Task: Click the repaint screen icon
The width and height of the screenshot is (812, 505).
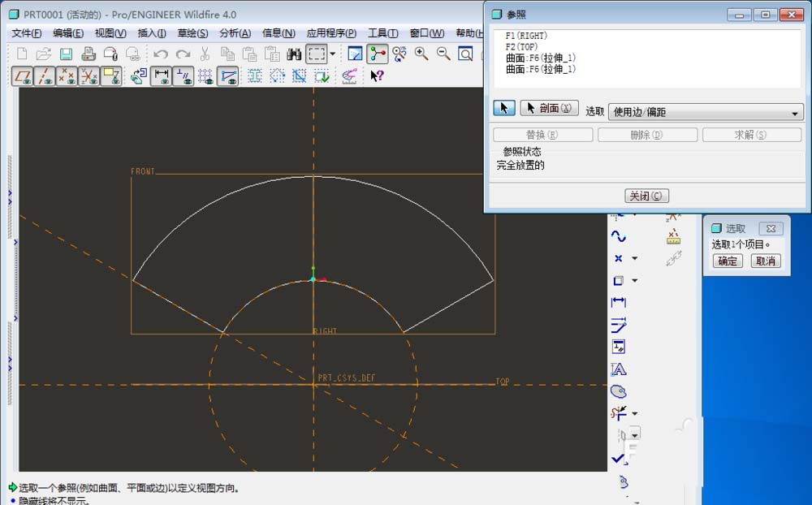Action: (x=356, y=54)
